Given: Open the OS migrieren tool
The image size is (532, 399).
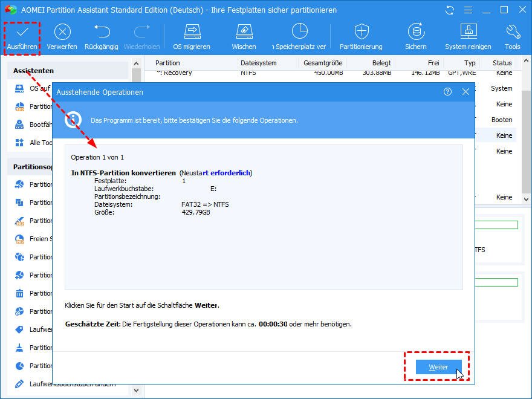Looking at the screenshot, I should (x=192, y=31).
